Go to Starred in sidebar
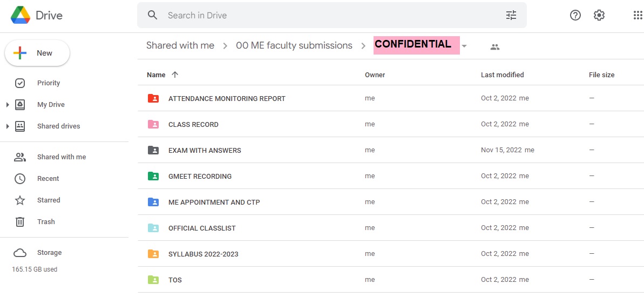The image size is (644, 297). coord(49,200)
